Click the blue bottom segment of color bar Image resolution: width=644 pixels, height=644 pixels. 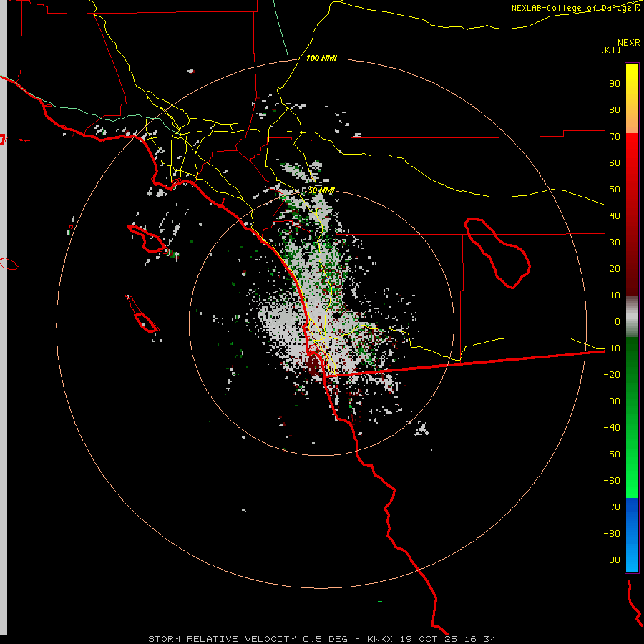(x=632, y=535)
